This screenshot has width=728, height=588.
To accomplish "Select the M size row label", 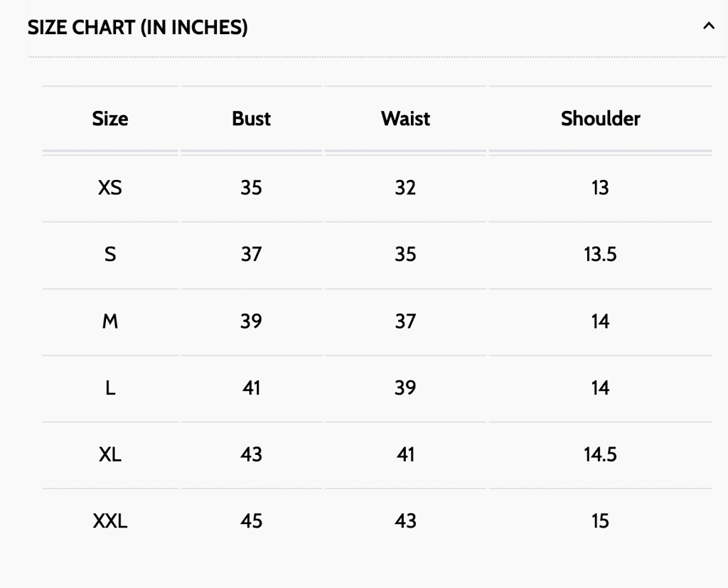I will [110, 321].
